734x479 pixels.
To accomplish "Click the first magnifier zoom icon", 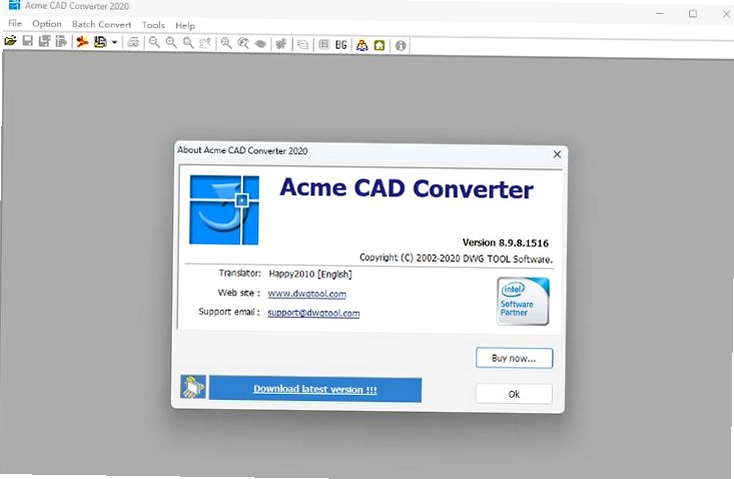I will coord(154,43).
